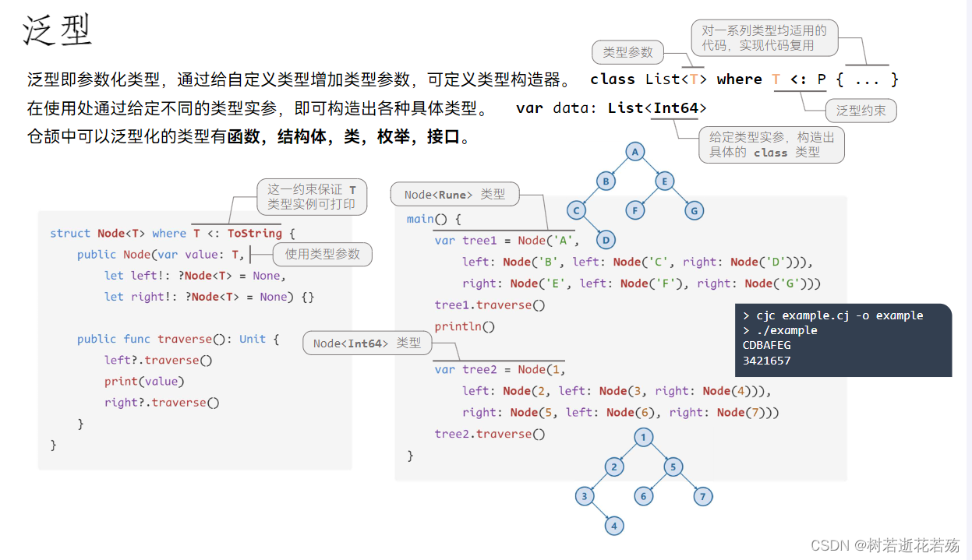Click root node 1 in the number tree
Viewport: 972px width, 560px height.
pyautogui.click(x=643, y=438)
